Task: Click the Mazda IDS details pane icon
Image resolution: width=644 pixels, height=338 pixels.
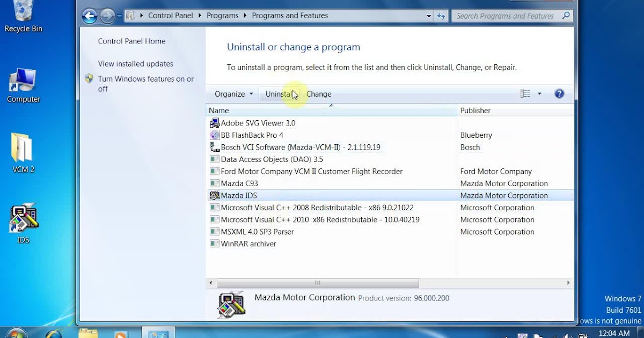Action: pyautogui.click(x=232, y=304)
